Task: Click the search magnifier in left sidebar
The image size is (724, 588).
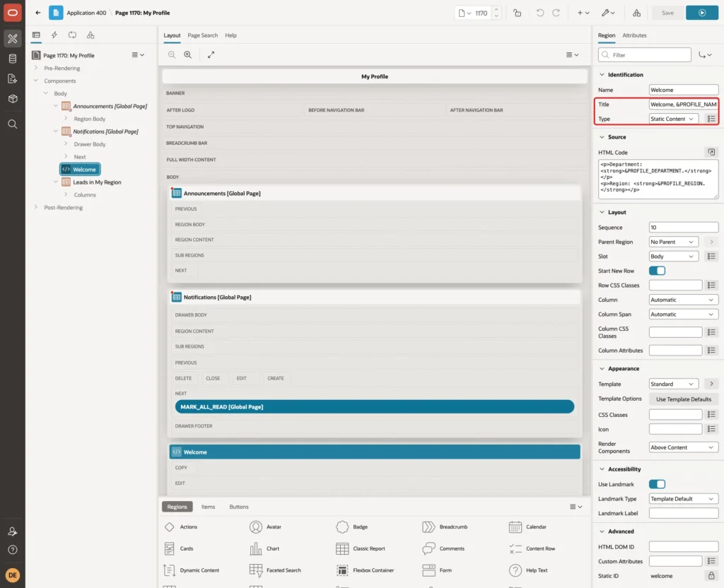Action: (x=13, y=124)
